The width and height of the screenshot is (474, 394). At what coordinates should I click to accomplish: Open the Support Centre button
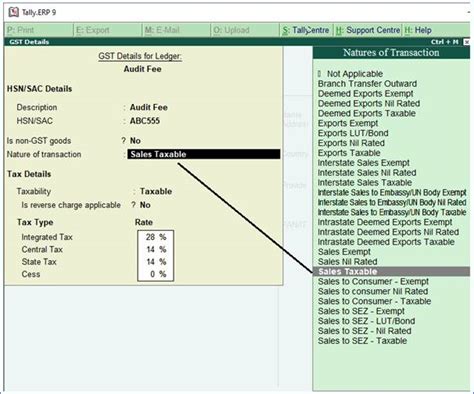click(x=368, y=30)
